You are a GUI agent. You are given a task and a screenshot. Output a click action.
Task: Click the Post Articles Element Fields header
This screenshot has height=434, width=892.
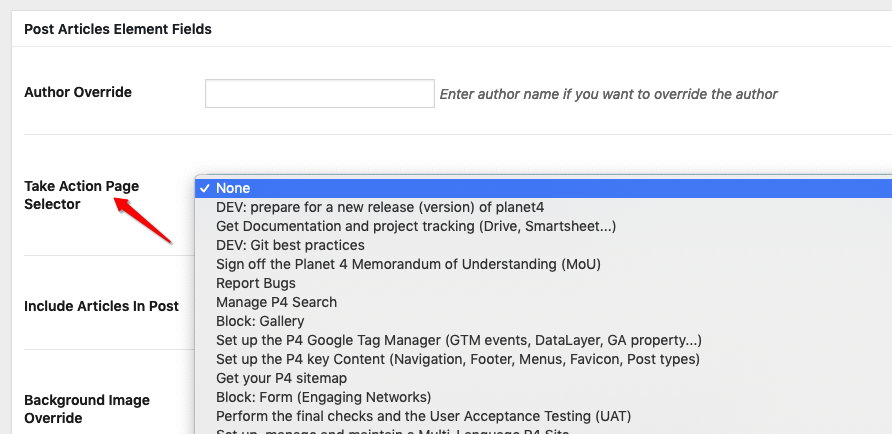point(118,29)
